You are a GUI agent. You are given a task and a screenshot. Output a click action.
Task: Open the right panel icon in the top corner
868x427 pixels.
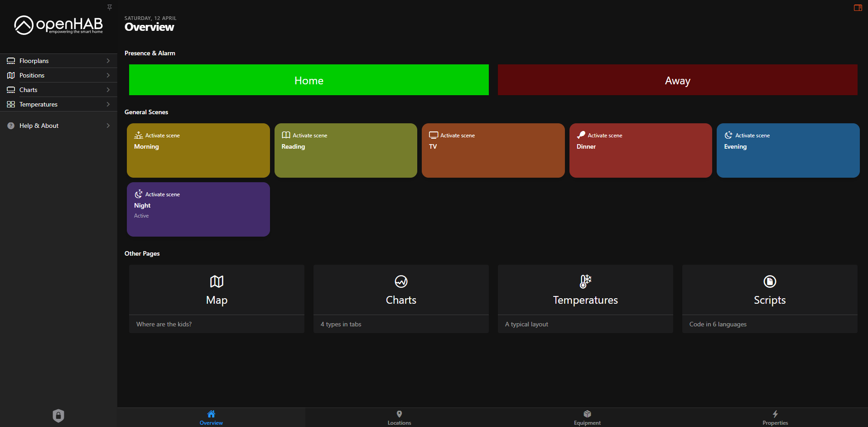(x=858, y=8)
